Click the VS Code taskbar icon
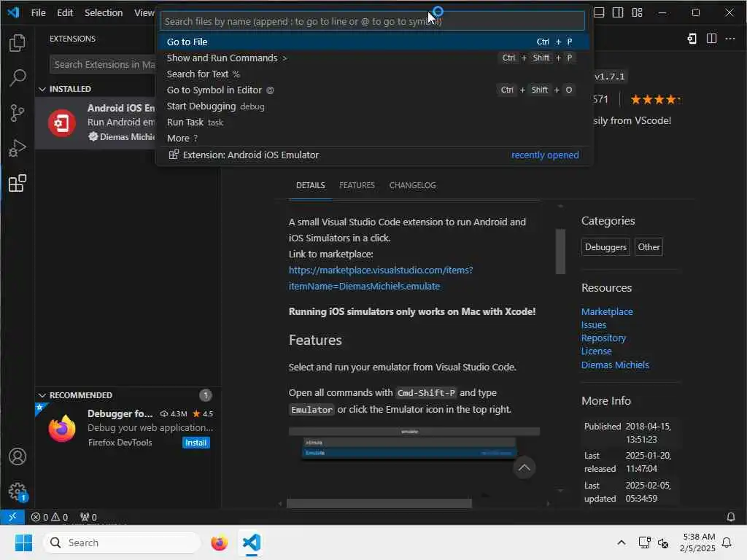 (252, 542)
